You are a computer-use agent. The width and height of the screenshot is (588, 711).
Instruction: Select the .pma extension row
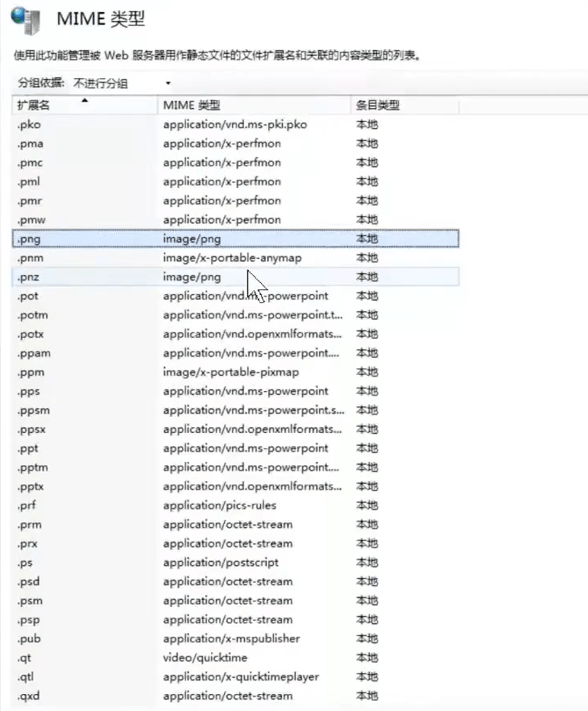[235, 143]
